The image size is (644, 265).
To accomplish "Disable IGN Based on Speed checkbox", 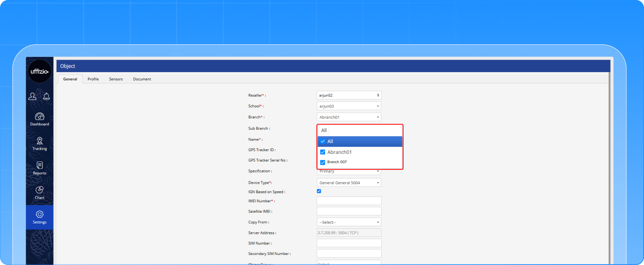I will [319, 191].
